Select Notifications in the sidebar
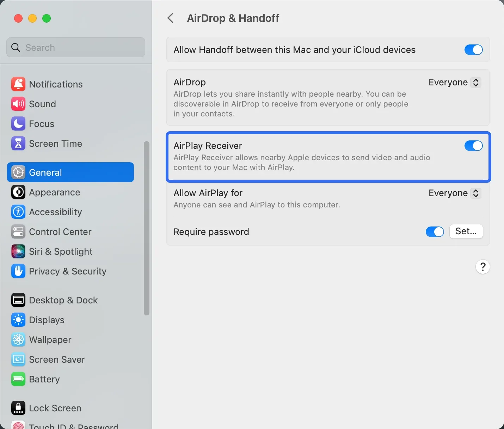Viewport: 504px width, 429px height. (56, 84)
